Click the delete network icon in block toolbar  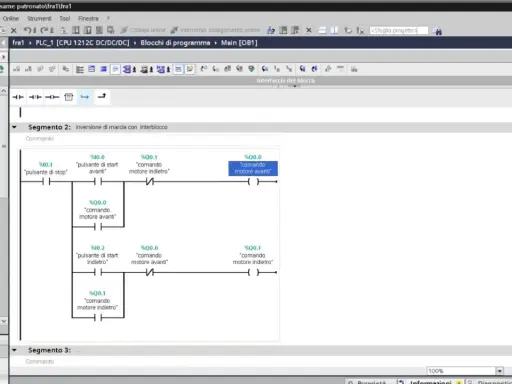(x=28, y=69)
